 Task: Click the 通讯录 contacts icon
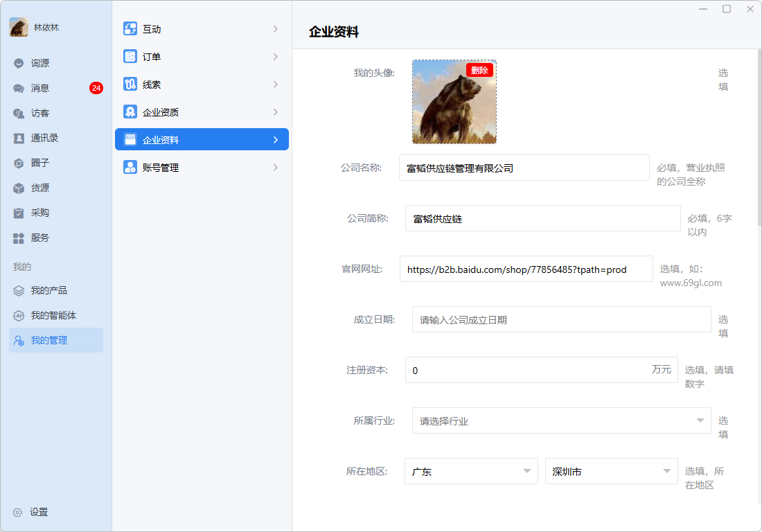click(19, 138)
